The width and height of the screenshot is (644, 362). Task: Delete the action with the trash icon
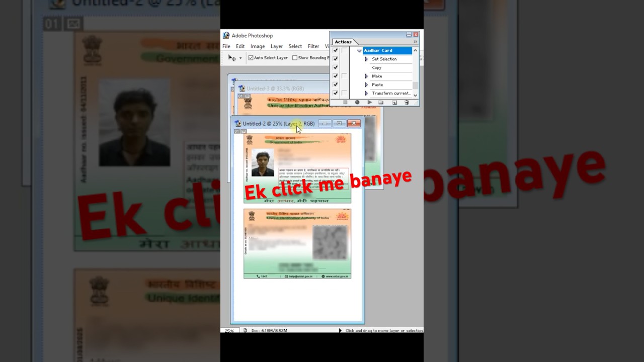(x=407, y=102)
